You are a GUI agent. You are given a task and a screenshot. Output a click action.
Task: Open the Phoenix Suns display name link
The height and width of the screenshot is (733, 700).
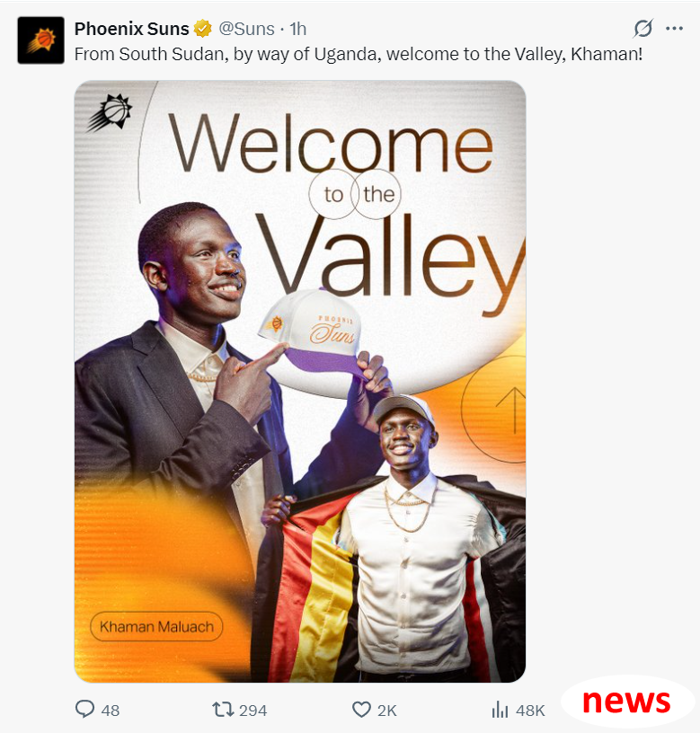[131, 29]
